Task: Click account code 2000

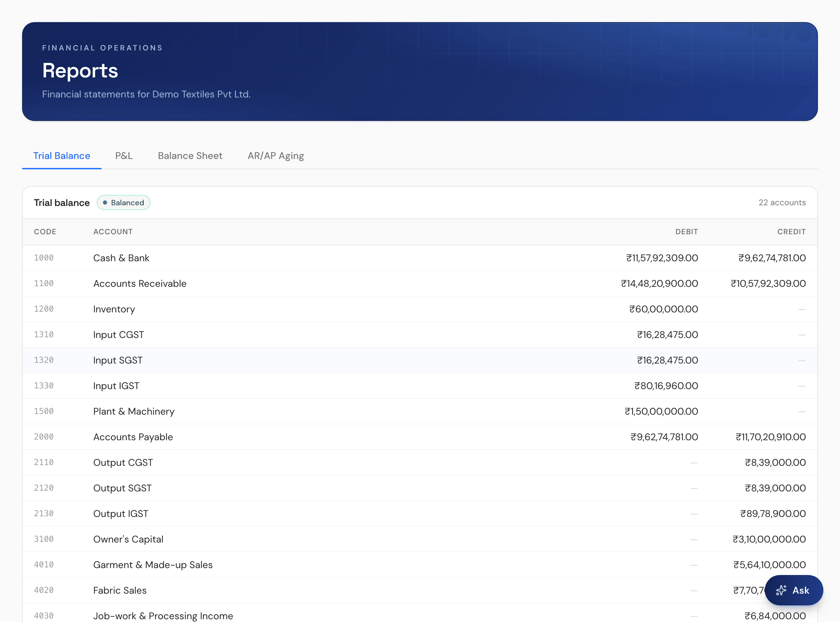Action: 44,437
